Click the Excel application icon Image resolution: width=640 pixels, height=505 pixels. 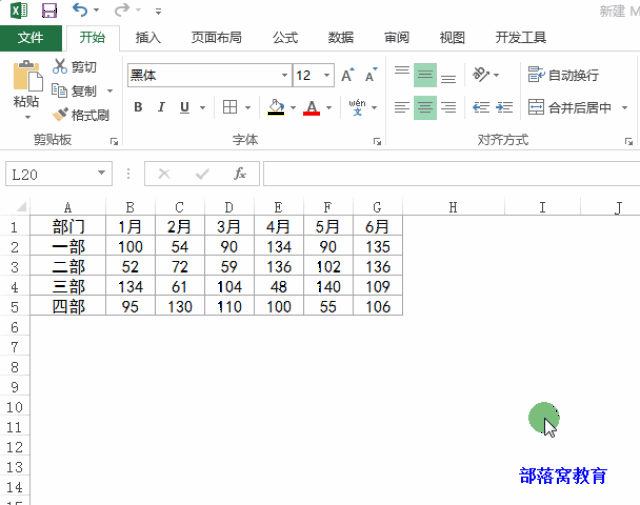coord(19,10)
